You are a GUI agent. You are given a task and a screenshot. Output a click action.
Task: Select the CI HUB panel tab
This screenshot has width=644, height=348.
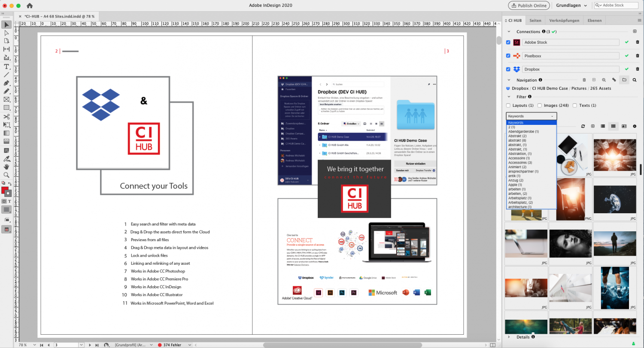click(515, 20)
